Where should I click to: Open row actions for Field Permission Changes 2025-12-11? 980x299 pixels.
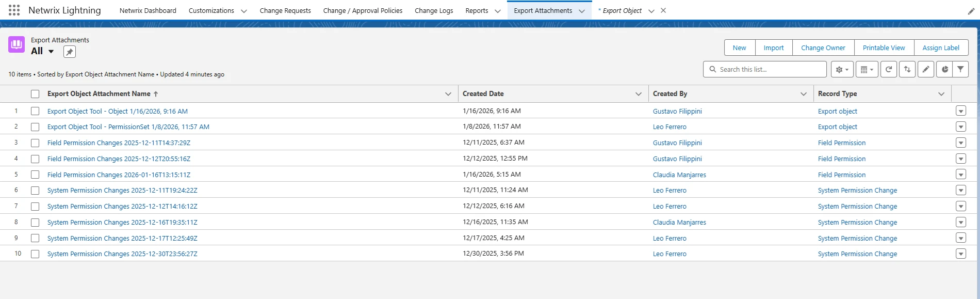pos(960,143)
